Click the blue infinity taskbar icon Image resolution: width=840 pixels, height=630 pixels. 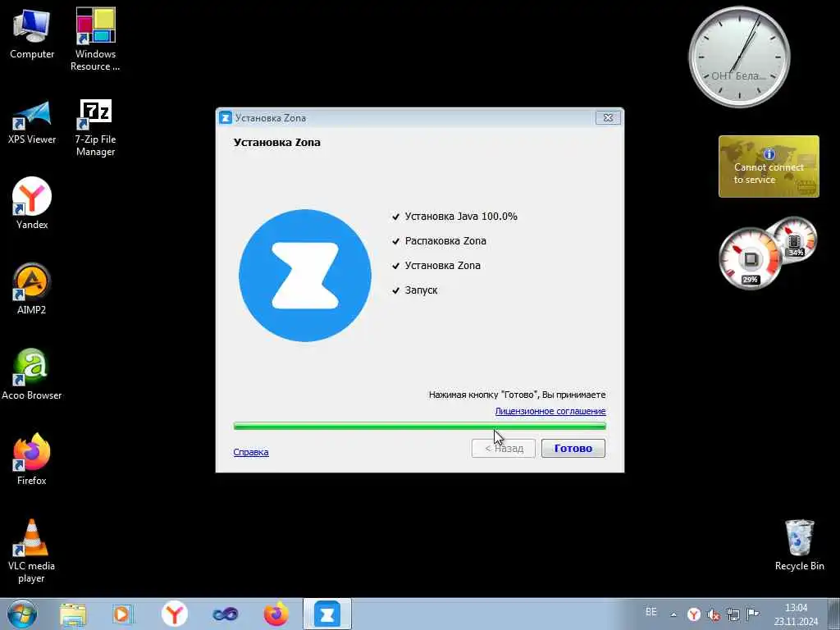225,614
